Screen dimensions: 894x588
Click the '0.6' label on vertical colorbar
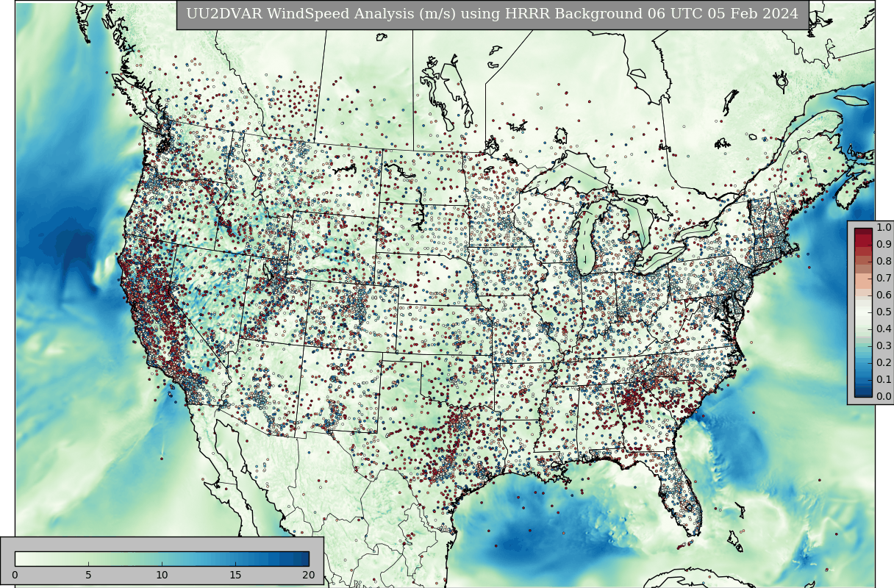884,295
